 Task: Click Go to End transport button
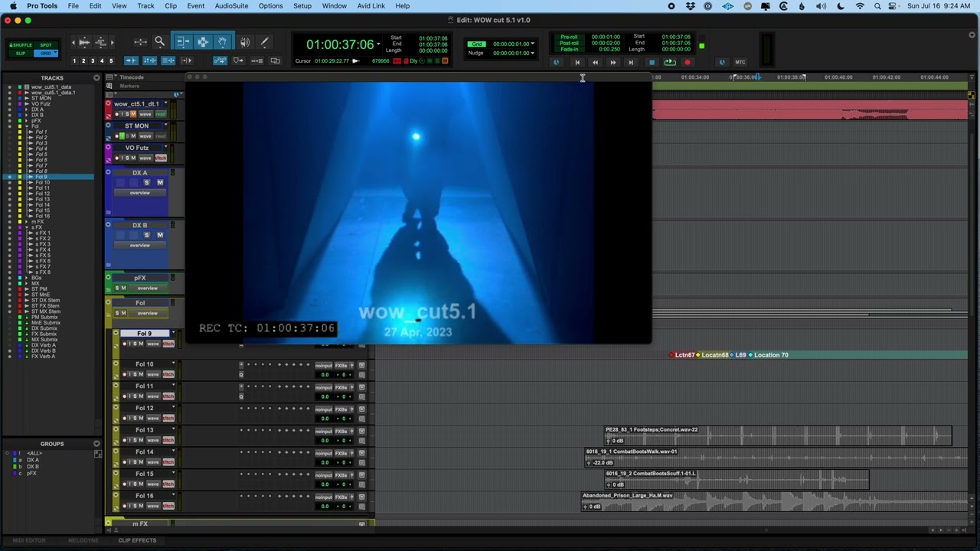click(630, 62)
